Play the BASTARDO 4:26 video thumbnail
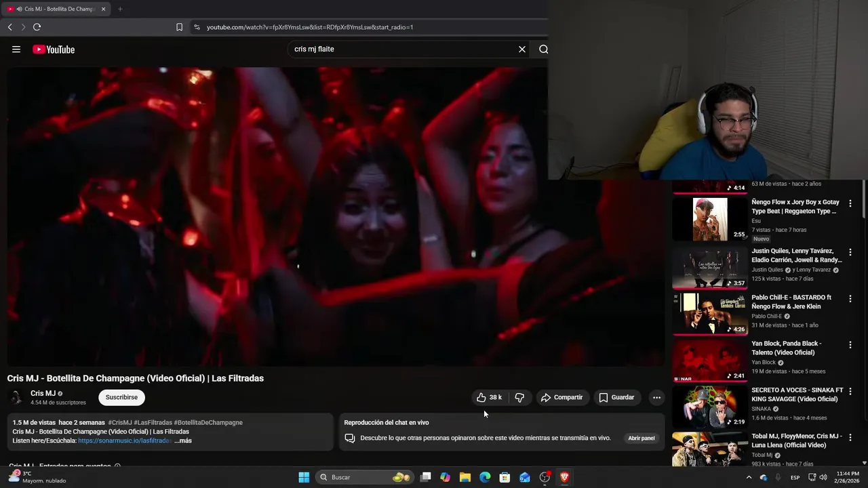Viewport: 868px width, 488px height. pos(710,314)
